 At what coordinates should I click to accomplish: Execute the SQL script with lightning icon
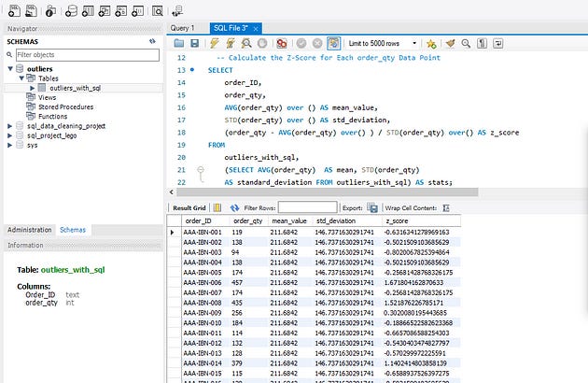(x=213, y=44)
